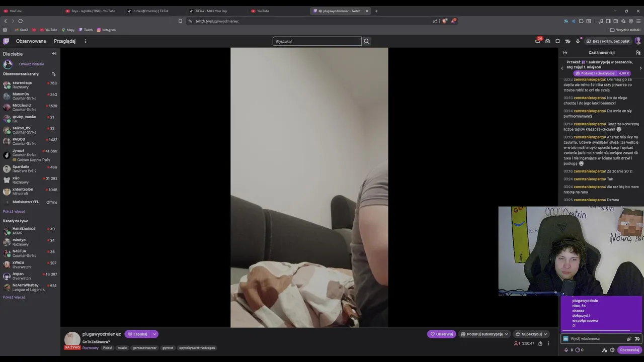644x362 pixels.
Task: Expand the Zapukaj dropdown arrow
Action: (154, 334)
